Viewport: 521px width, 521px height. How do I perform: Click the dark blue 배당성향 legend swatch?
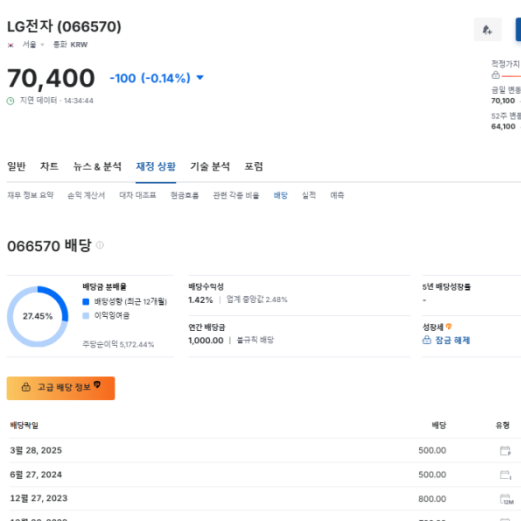(x=86, y=302)
